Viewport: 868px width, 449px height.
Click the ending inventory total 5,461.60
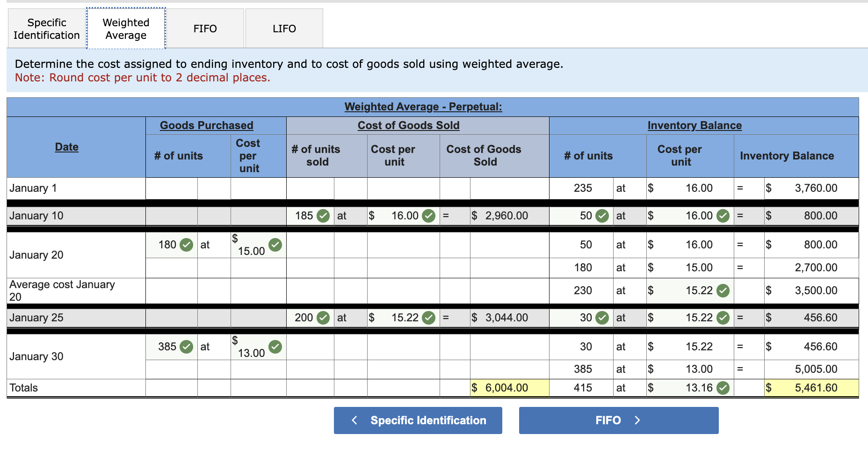pyautogui.click(x=811, y=388)
